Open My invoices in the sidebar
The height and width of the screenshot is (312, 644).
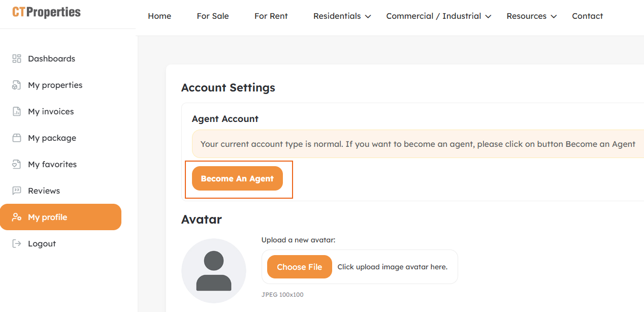51,111
